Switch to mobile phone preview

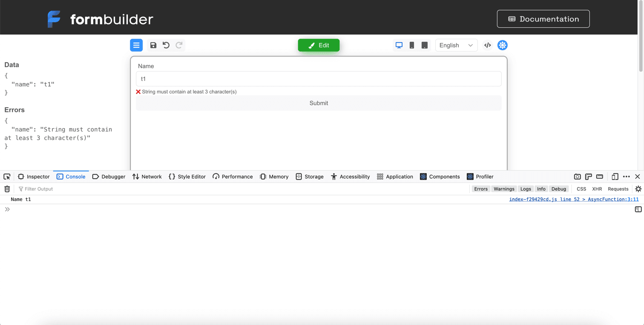click(412, 45)
